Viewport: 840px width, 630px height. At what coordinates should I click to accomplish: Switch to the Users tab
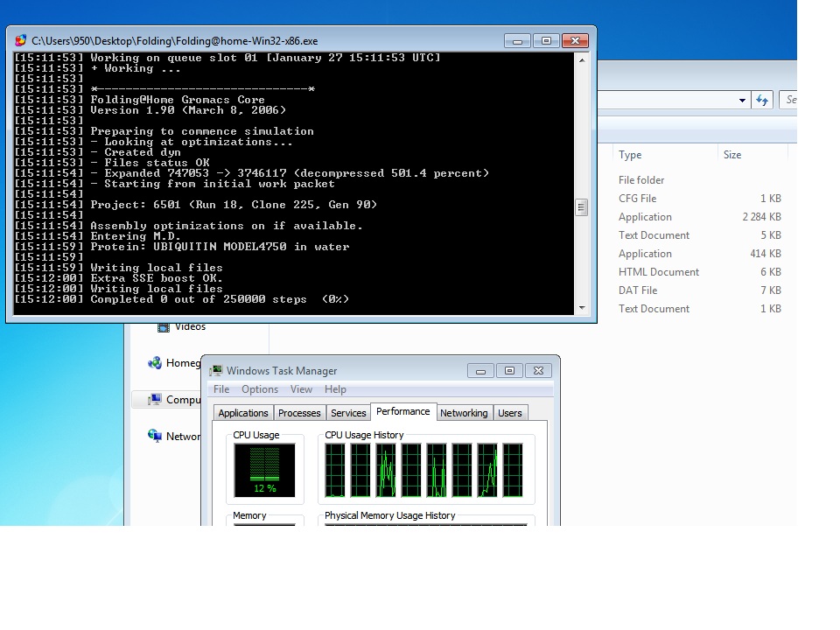(510, 413)
